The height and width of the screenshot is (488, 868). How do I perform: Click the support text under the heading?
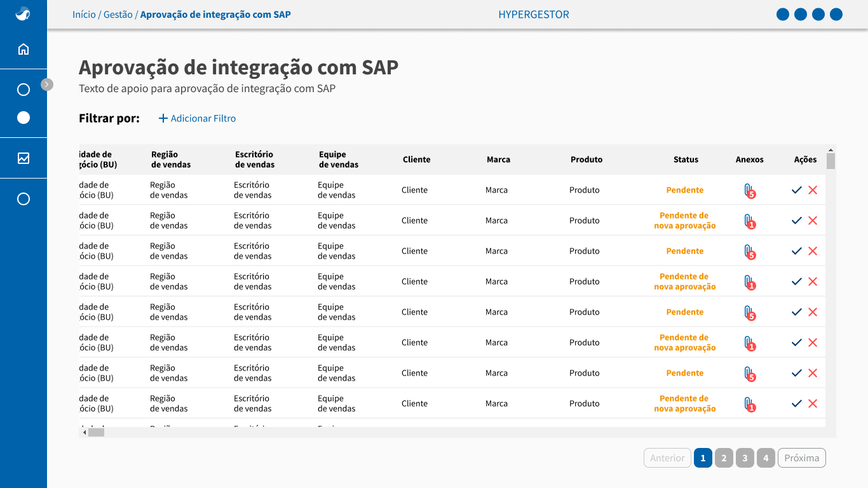click(x=207, y=88)
